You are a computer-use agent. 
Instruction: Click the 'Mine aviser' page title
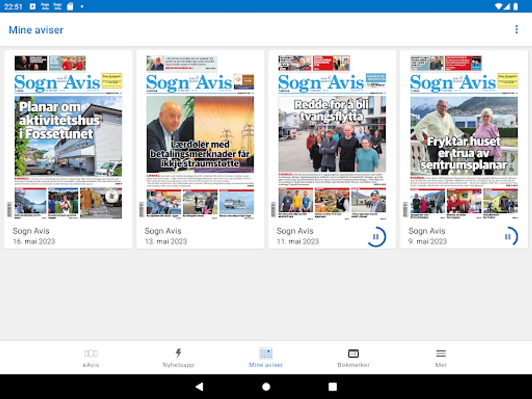click(36, 30)
